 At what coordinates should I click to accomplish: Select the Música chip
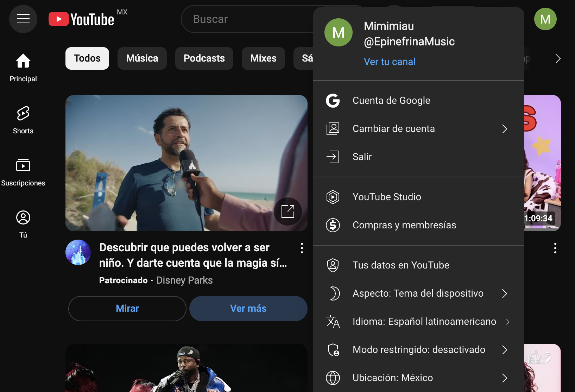(142, 58)
